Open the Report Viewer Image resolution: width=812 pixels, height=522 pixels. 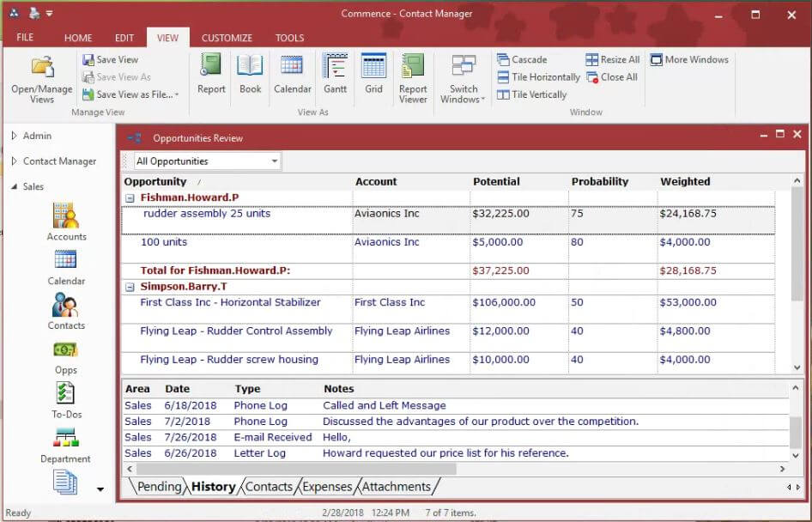click(x=413, y=79)
